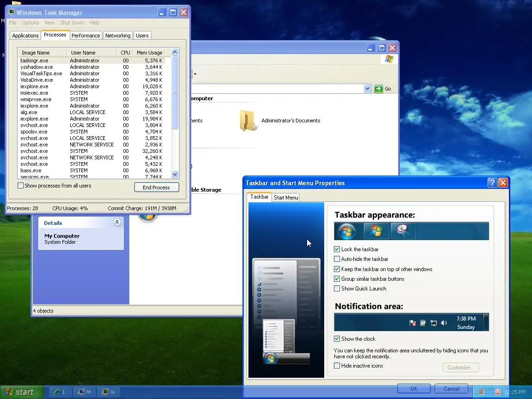Click OK in Taskbar Properties dialog

click(x=414, y=389)
